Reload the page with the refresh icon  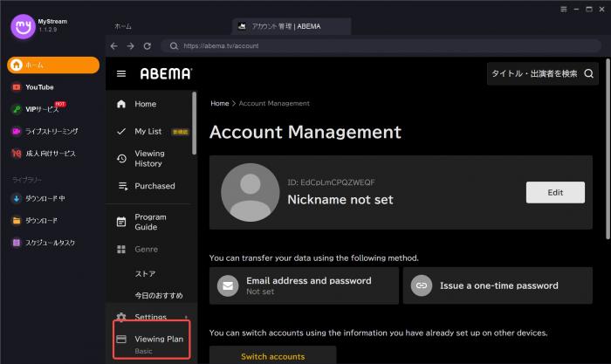[x=148, y=46]
